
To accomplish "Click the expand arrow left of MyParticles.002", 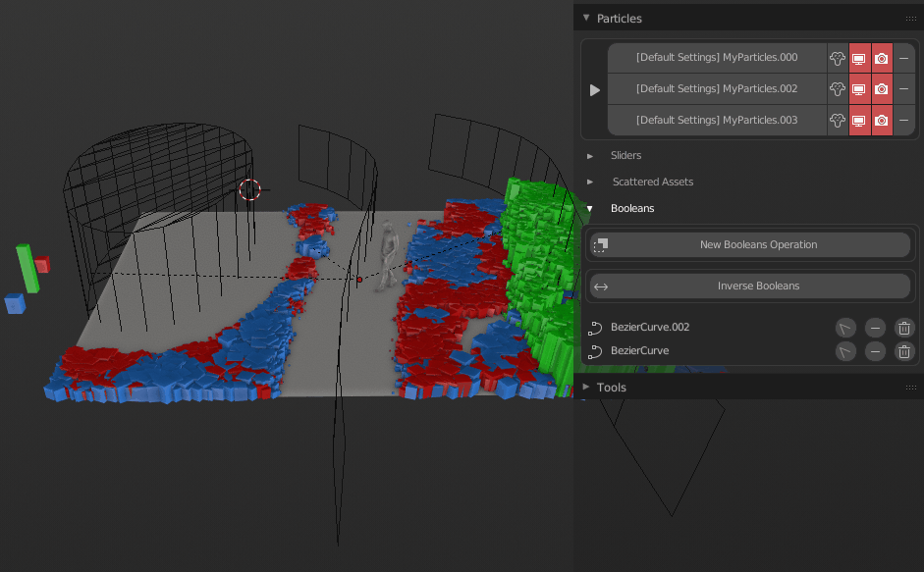I will (x=594, y=89).
